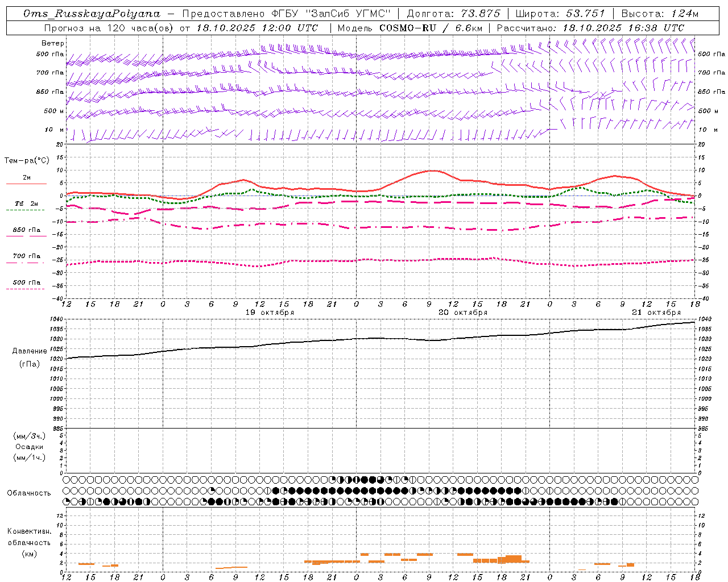Click the "Рассчитано: 18.10.2025 16:38 UTC" text
Screen dimensions: 728x582
(x=590, y=27)
